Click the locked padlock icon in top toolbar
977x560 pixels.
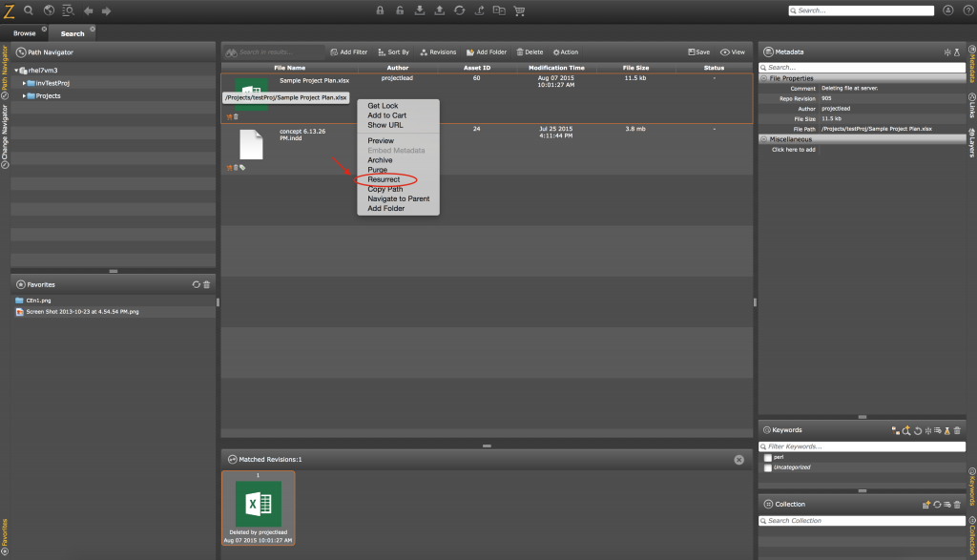379,10
